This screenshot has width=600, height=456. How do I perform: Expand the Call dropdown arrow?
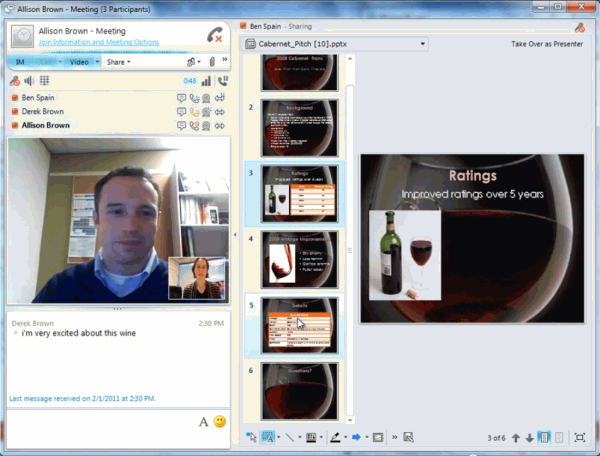coord(60,62)
